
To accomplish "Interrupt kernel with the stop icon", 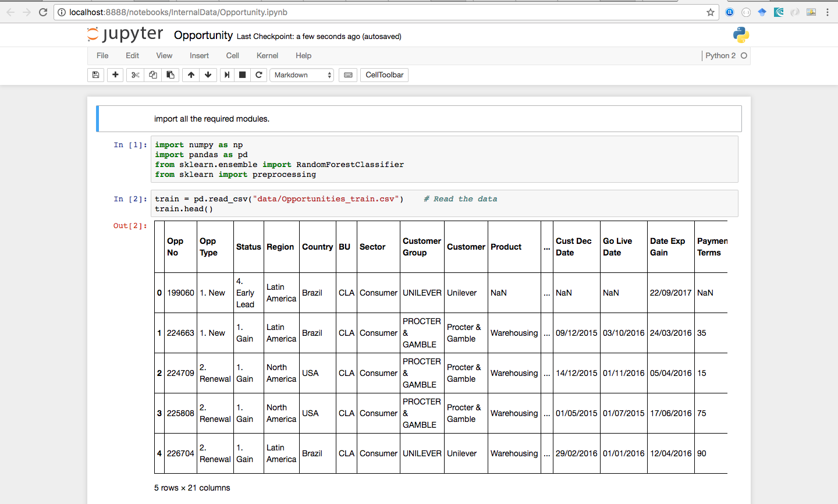I will click(x=243, y=75).
